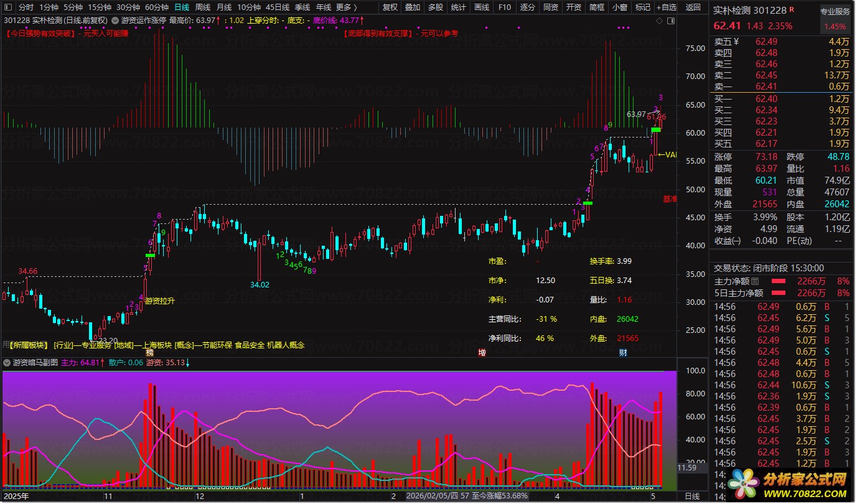Click the diamond icon at chart top right
The image size is (857, 504).
(x=659, y=21)
